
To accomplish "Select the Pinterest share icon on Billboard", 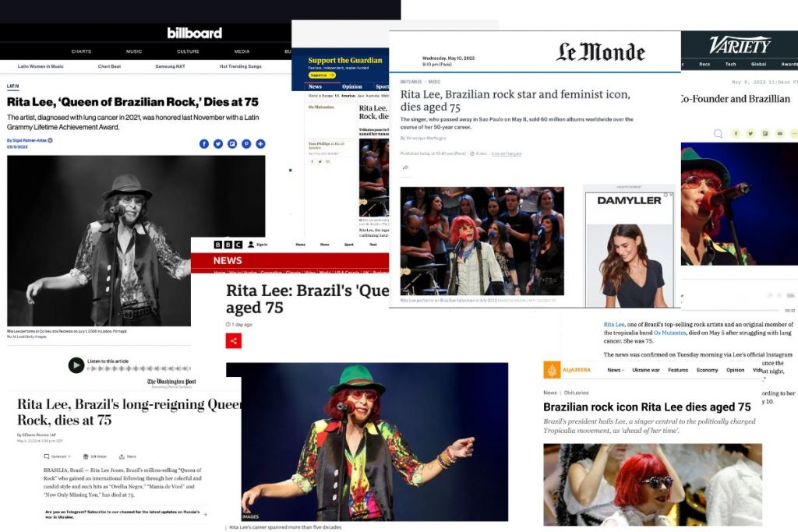I will [246, 144].
